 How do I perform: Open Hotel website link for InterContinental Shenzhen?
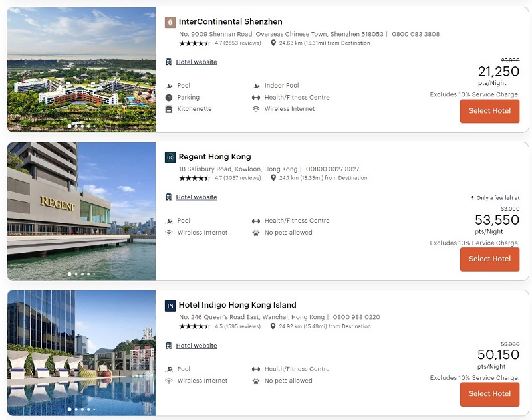[196, 62]
